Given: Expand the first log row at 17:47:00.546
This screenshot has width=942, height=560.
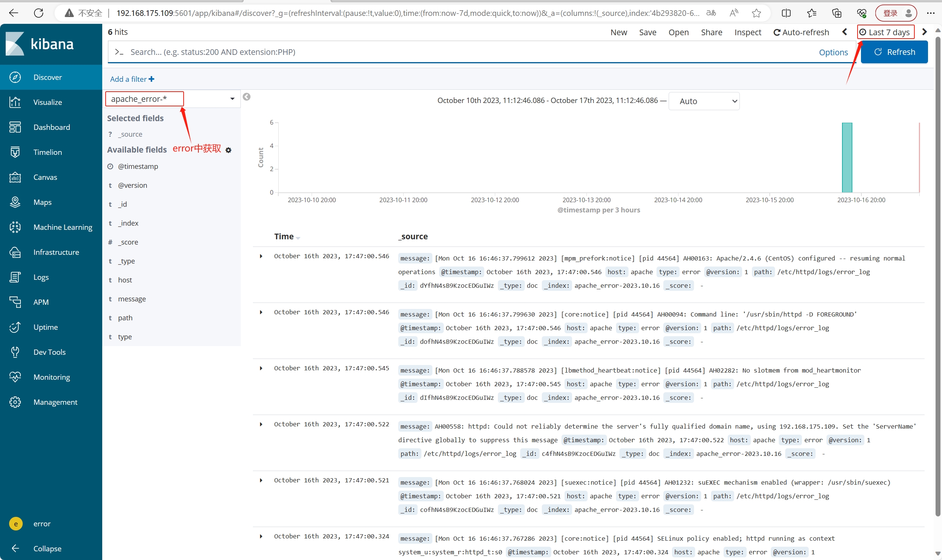Looking at the screenshot, I should pyautogui.click(x=261, y=256).
